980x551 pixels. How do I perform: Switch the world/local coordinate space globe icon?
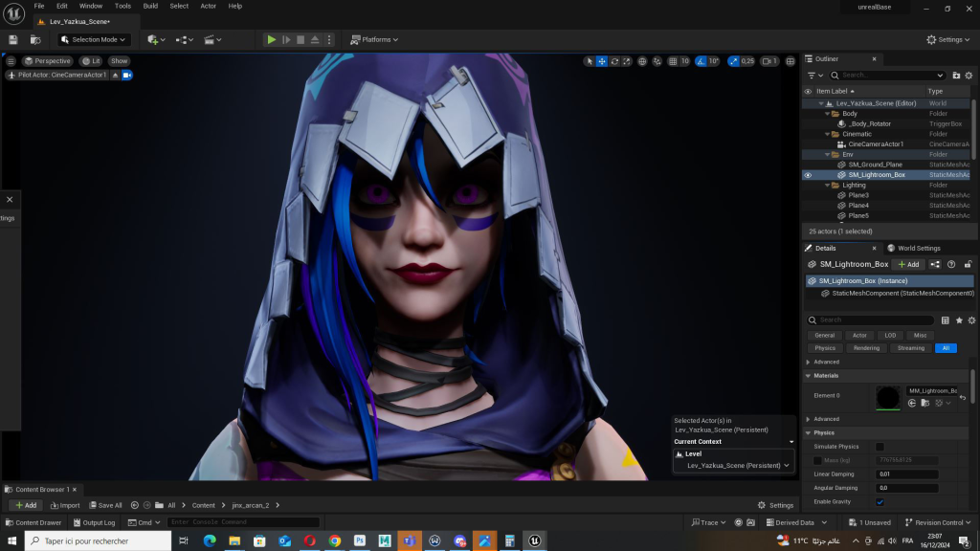pyautogui.click(x=642, y=61)
